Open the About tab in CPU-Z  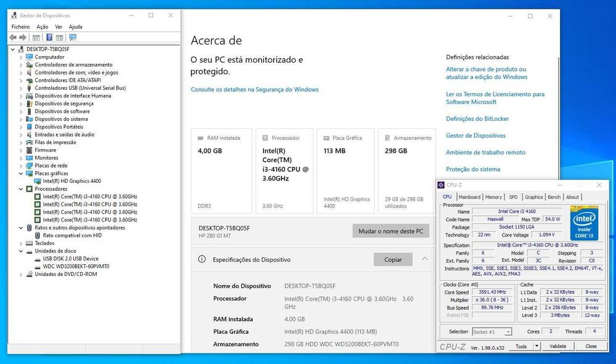click(572, 197)
